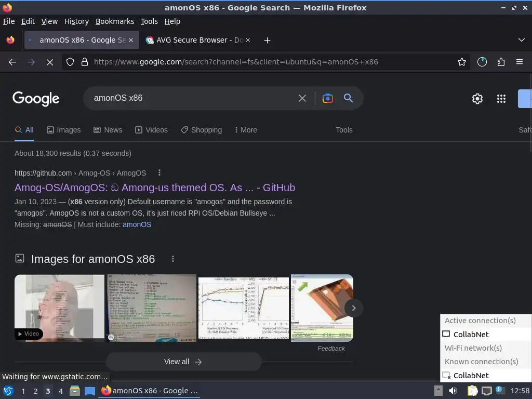Switch to Shopping search results
Viewport: 532px width, 399px height.
point(201,130)
